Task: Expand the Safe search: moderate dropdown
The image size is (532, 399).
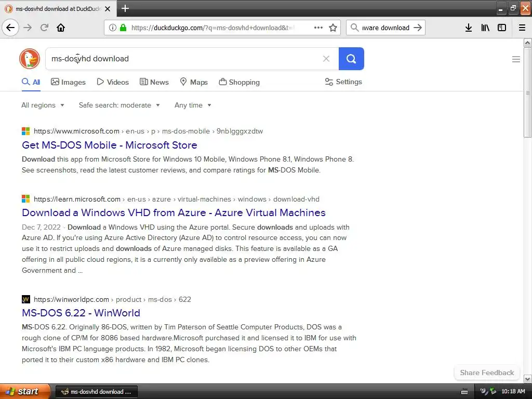Action: 119,105
